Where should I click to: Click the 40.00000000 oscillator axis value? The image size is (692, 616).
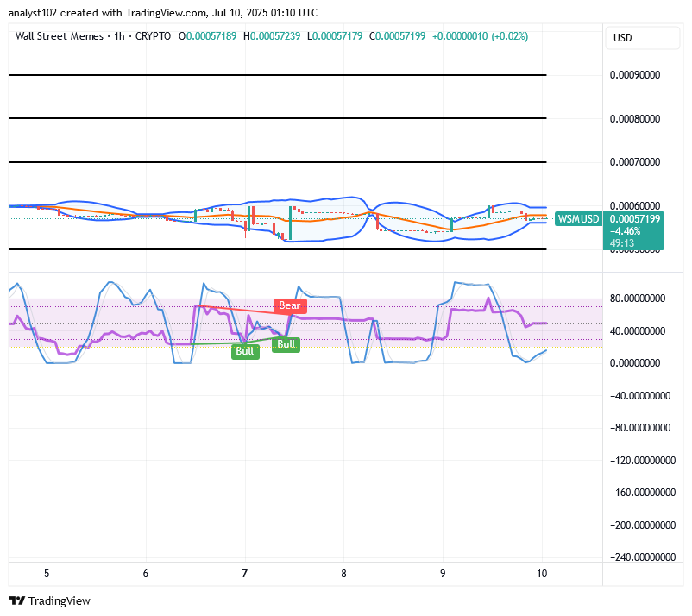pos(638,331)
